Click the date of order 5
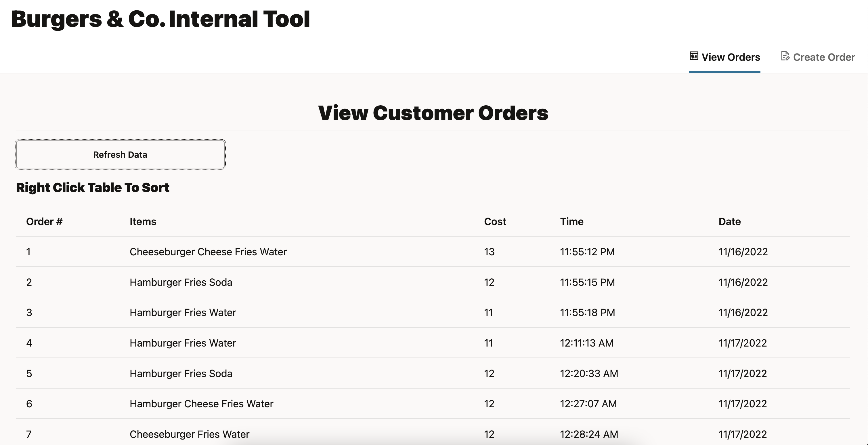Viewport: 868px width, 445px height. click(x=743, y=374)
